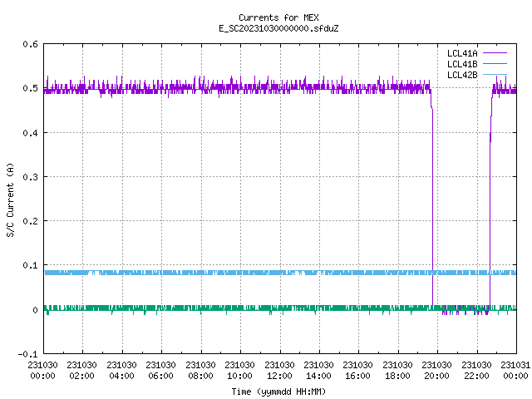Image resolution: width=532 pixels, height=399 pixels.
Task: Click the blue LCL42B legend line sample
Action: [x=495, y=74]
